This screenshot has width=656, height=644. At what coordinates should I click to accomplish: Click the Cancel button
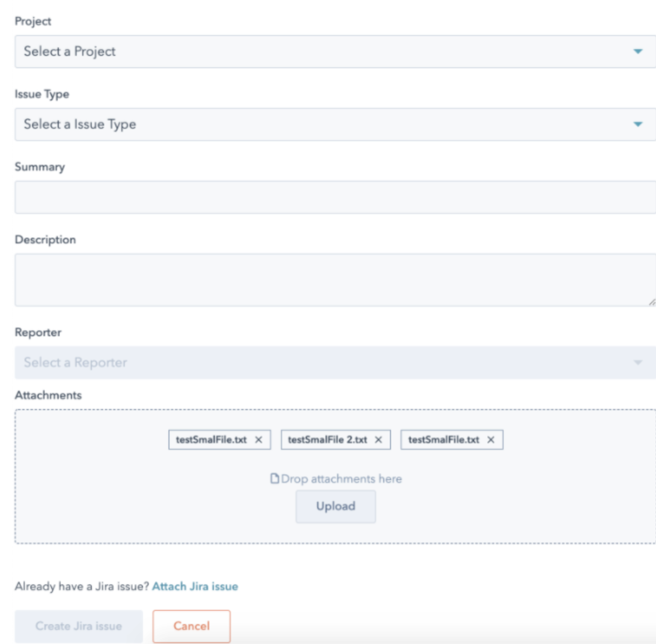191,626
